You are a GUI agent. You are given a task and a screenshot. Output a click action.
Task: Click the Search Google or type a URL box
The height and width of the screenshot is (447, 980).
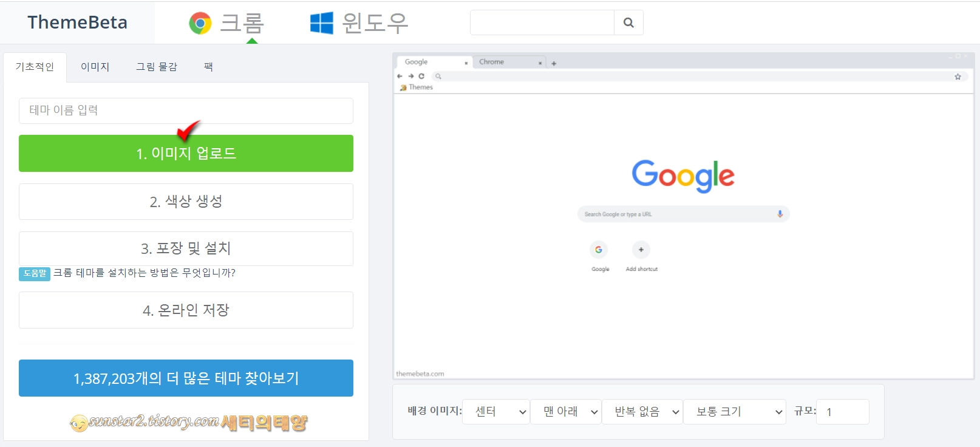tap(683, 214)
